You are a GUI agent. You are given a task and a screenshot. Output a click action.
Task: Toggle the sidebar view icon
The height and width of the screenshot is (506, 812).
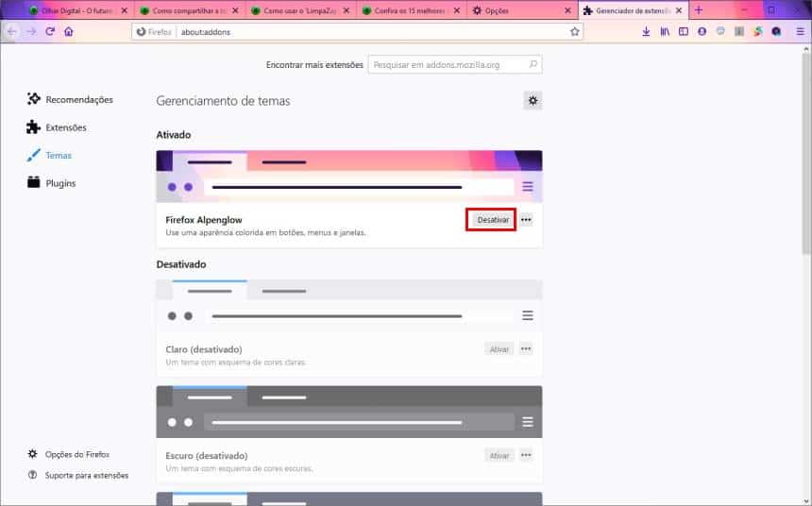(683, 31)
